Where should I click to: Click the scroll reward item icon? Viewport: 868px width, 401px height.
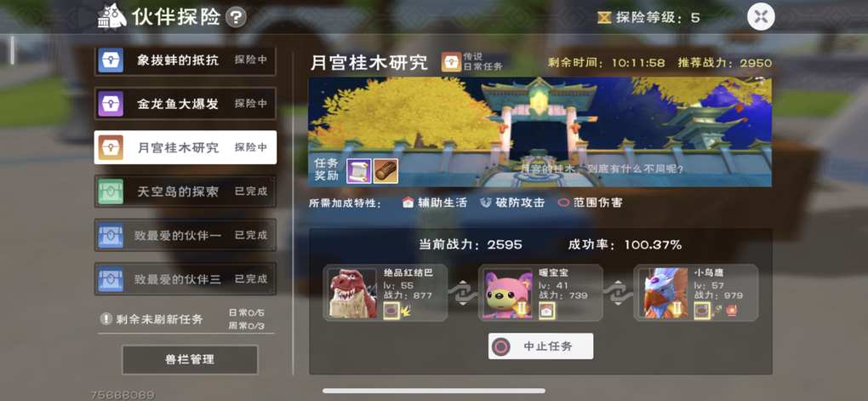(x=358, y=171)
